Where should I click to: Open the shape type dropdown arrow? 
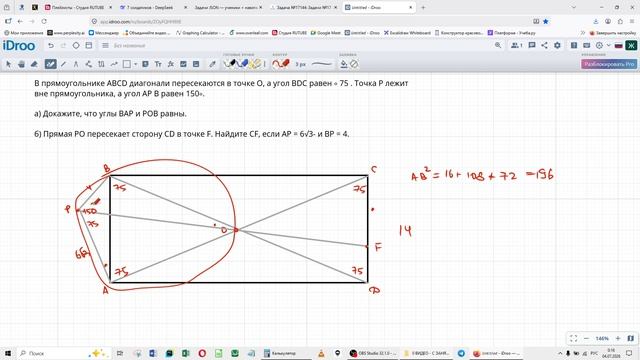136,64
